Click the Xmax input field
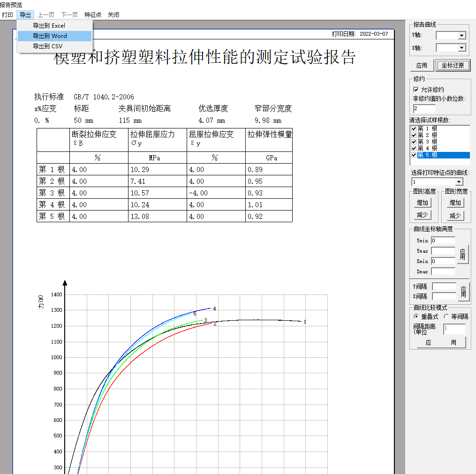 443,271
